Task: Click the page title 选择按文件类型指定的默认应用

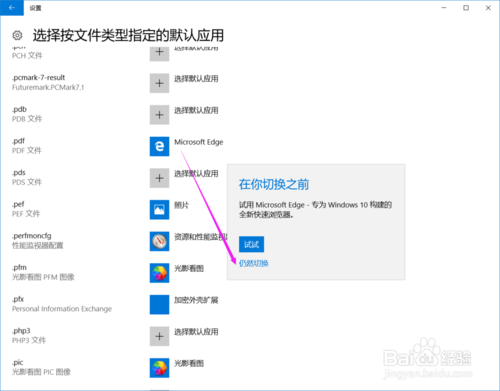Action: click(x=128, y=35)
